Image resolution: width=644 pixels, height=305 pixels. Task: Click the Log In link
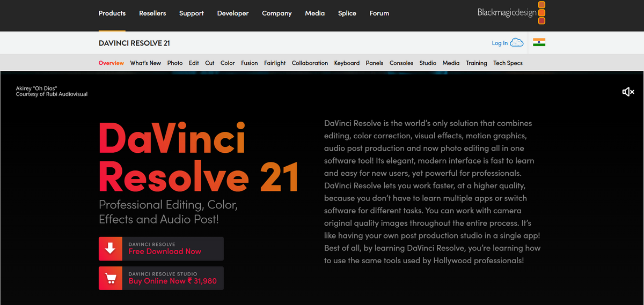pyautogui.click(x=500, y=43)
